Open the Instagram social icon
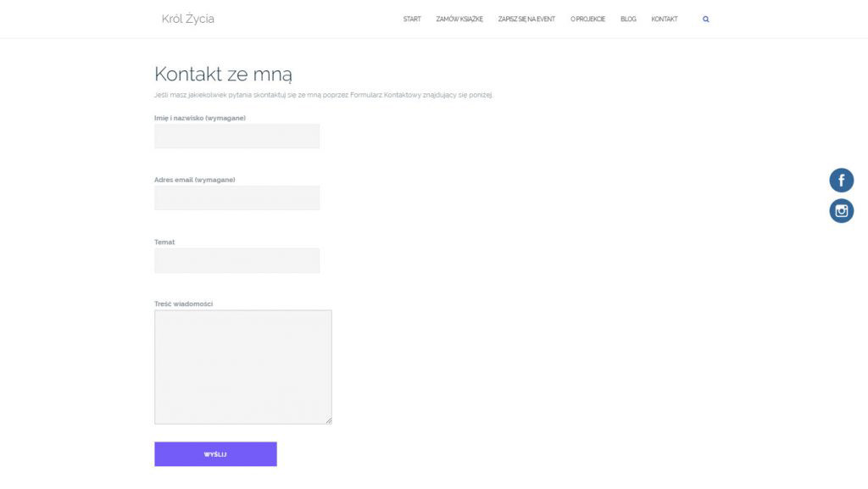 [841, 211]
